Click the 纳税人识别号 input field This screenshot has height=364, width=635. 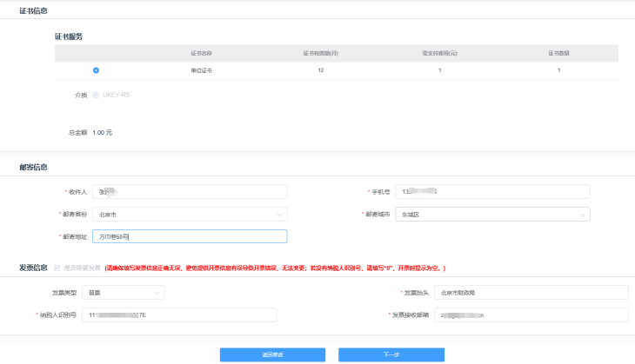(x=190, y=314)
